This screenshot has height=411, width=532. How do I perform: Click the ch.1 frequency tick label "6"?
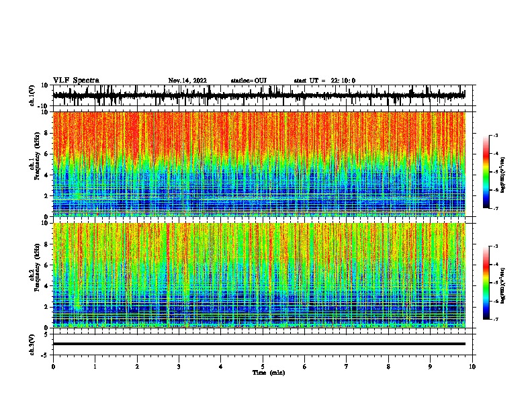(46, 154)
